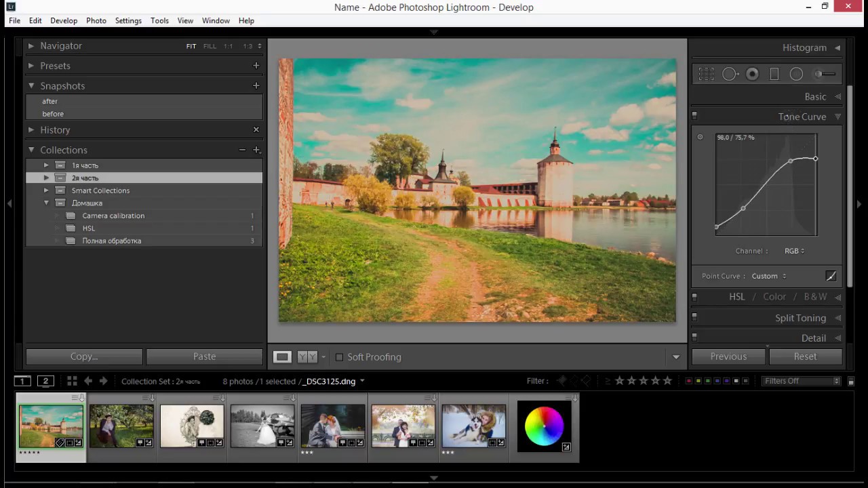Set rating filter to five stars
Screen dimensions: 868x488
(x=667, y=381)
